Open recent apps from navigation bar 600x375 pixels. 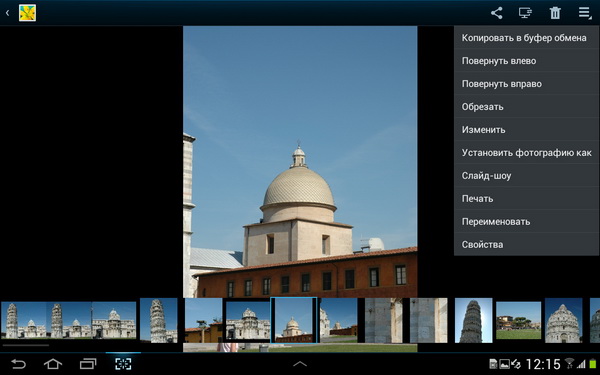tap(88, 364)
